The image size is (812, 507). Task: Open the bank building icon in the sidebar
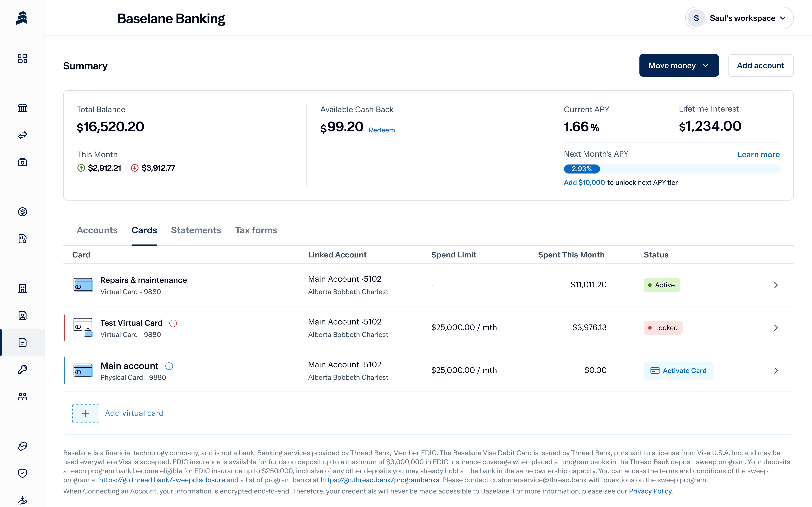point(23,108)
